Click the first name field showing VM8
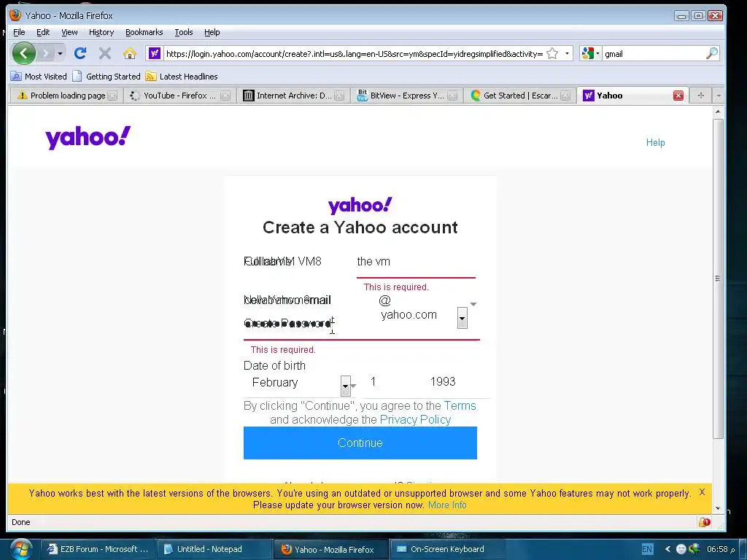This screenshot has height=560, width=747. point(295,262)
